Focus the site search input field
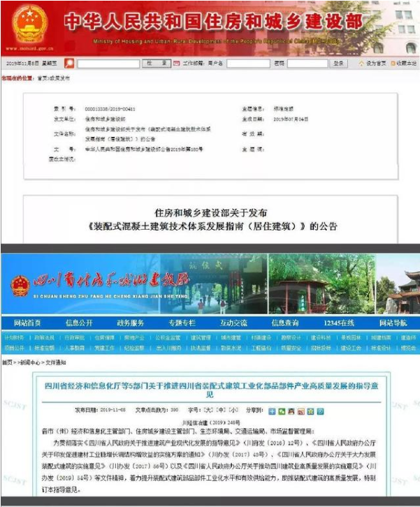This screenshot has width=420, height=507. 108,64
